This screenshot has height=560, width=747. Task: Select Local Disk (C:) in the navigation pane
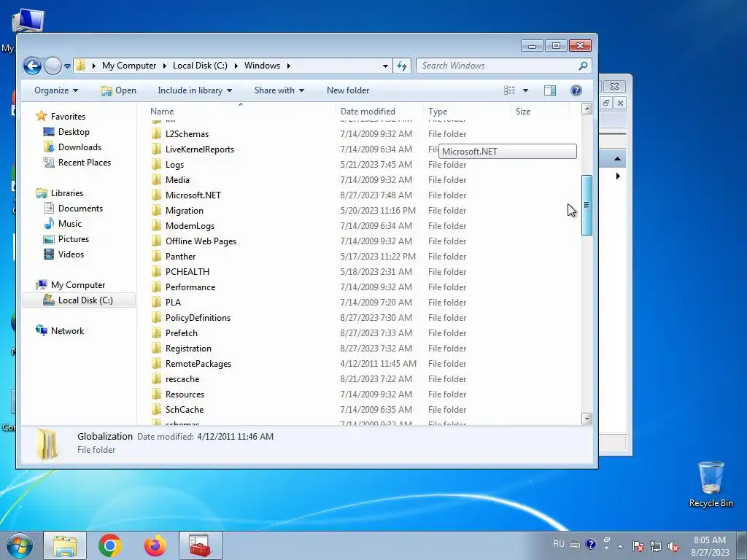[78, 300]
